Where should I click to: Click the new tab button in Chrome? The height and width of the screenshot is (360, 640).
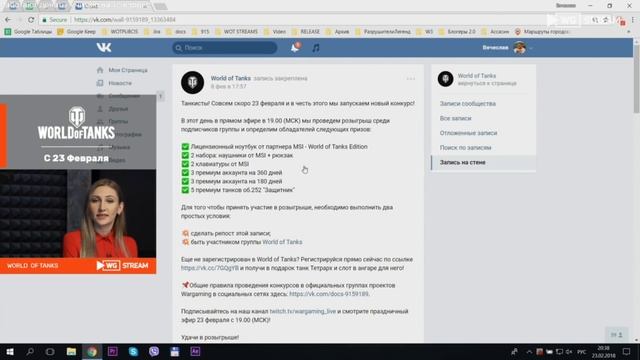pos(160,7)
